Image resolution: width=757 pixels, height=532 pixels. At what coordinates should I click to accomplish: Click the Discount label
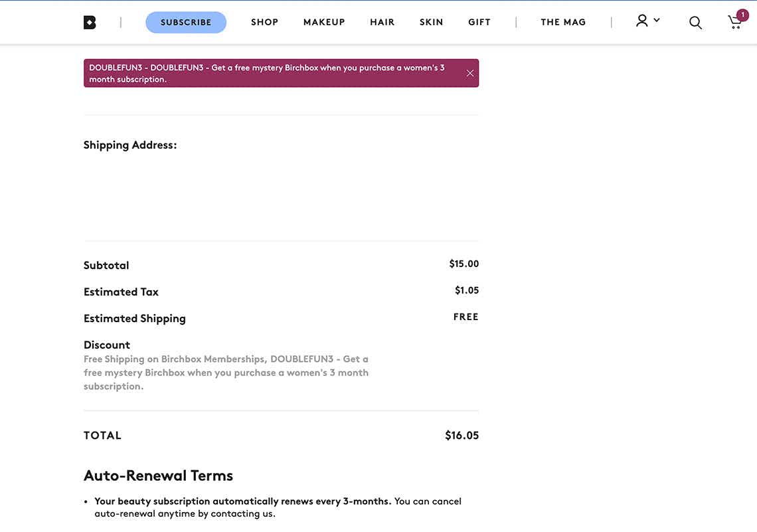click(x=107, y=345)
